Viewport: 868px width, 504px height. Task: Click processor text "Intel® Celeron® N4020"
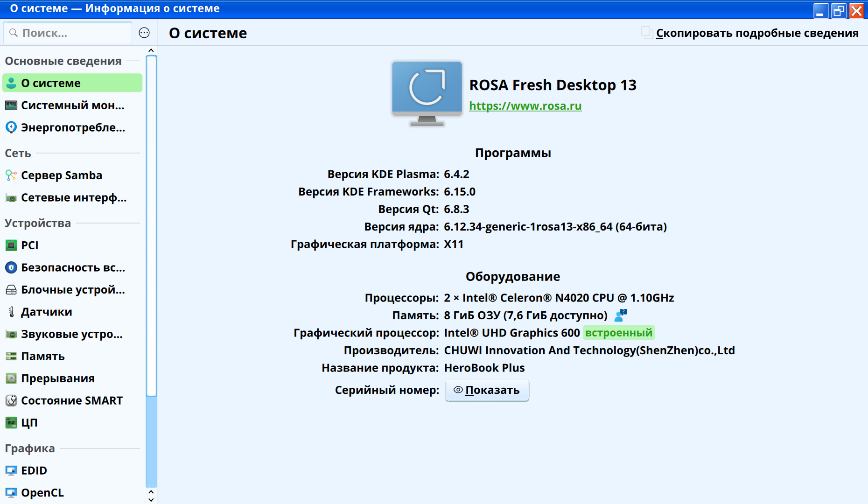pos(526,298)
